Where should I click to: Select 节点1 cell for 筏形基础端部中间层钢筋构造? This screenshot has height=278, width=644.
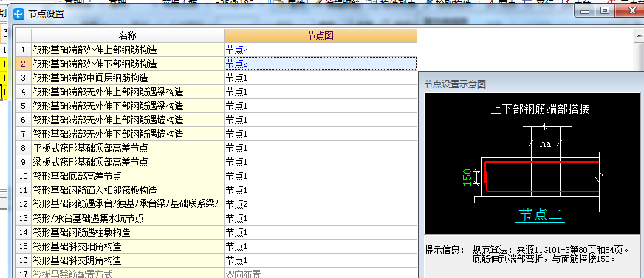point(321,78)
